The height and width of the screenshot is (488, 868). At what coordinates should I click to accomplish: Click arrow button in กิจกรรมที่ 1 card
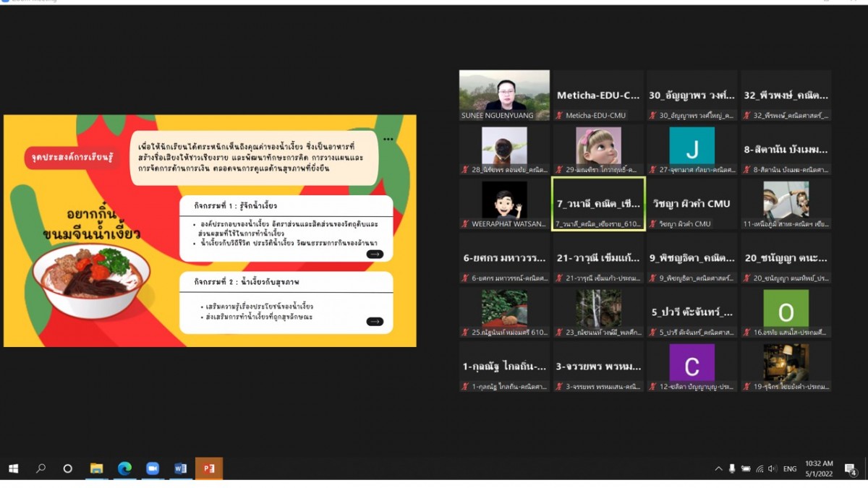click(375, 254)
